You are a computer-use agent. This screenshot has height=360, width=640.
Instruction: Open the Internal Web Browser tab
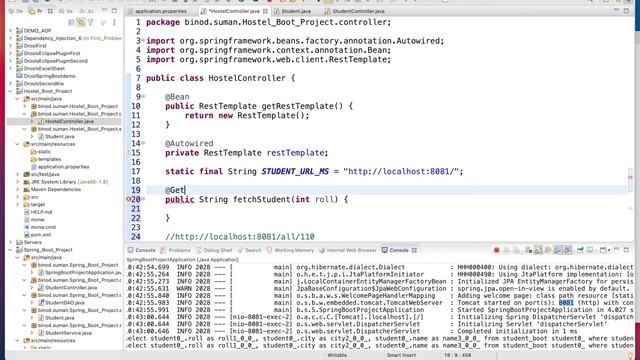click(x=347, y=250)
